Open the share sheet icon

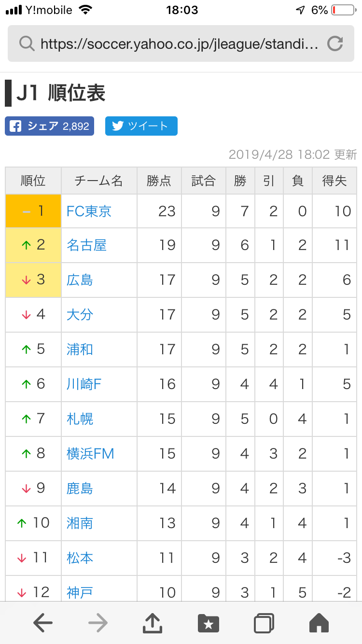pyautogui.click(x=153, y=623)
